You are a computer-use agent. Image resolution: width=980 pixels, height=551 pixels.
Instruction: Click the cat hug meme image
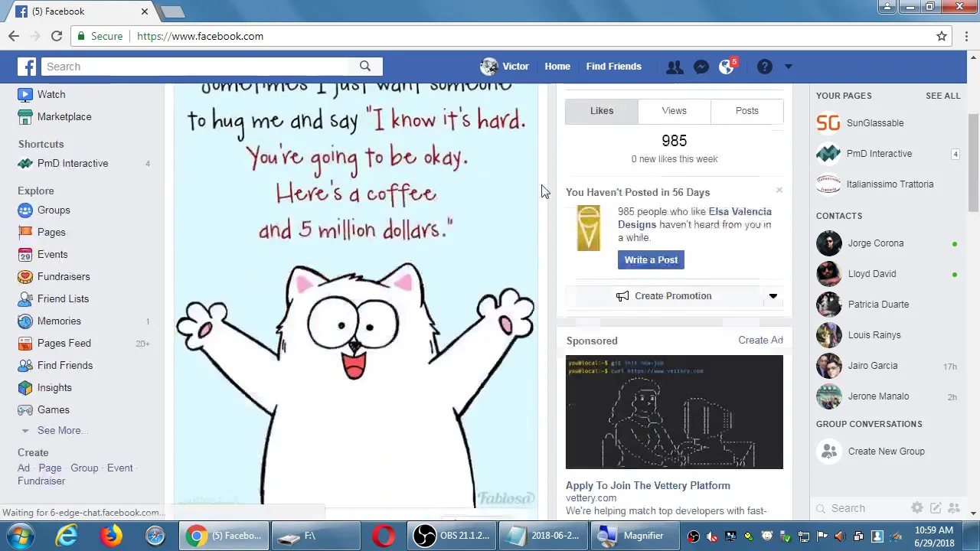pyautogui.click(x=356, y=295)
